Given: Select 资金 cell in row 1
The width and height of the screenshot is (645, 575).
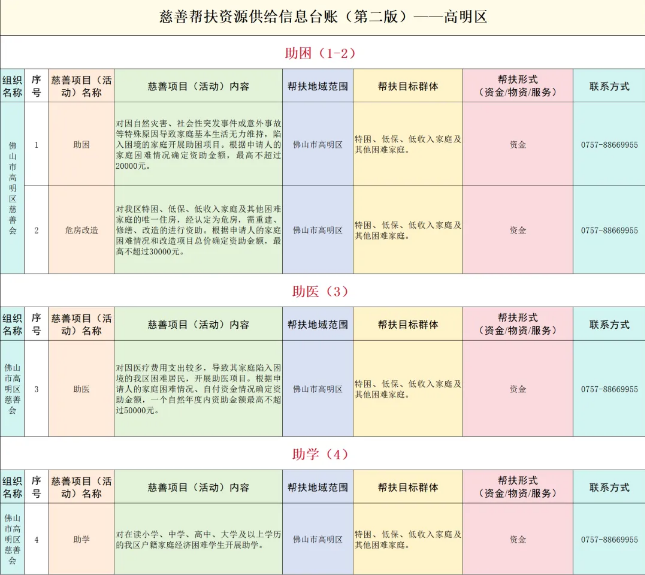Looking at the screenshot, I should coord(518,144).
